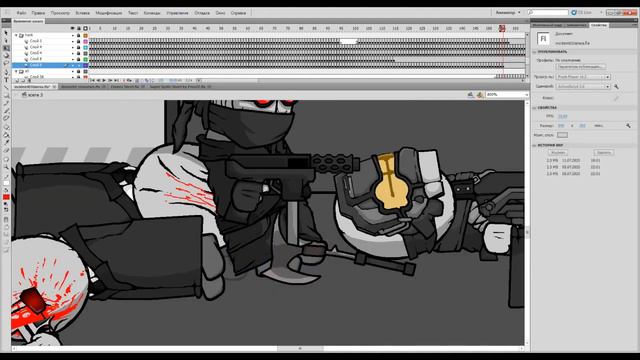This screenshot has height=360, width=640.
Task: Go to first frame playback button
Action: [92, 80]
